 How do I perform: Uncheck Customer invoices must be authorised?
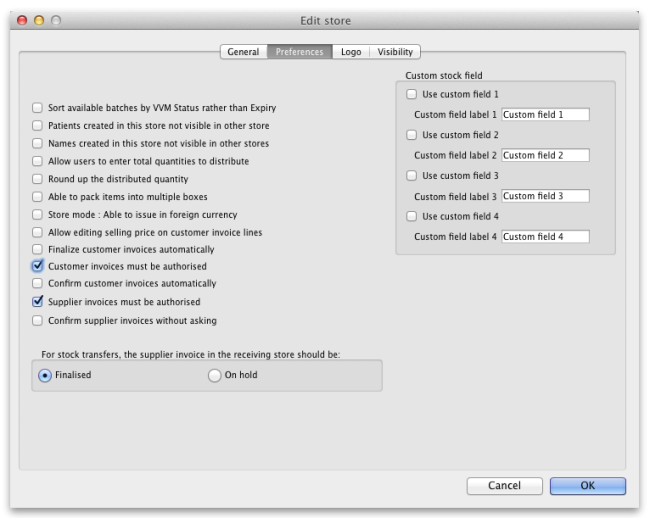(38, 267)
